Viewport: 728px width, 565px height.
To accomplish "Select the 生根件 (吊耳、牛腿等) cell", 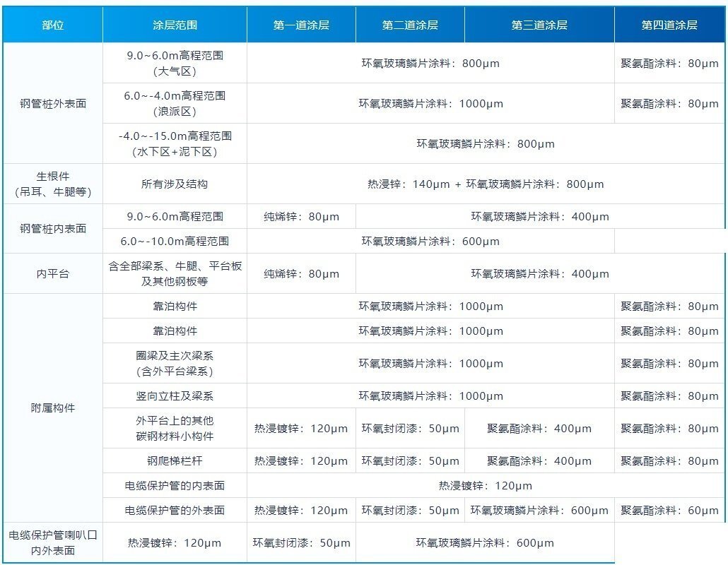I will 53,184.
